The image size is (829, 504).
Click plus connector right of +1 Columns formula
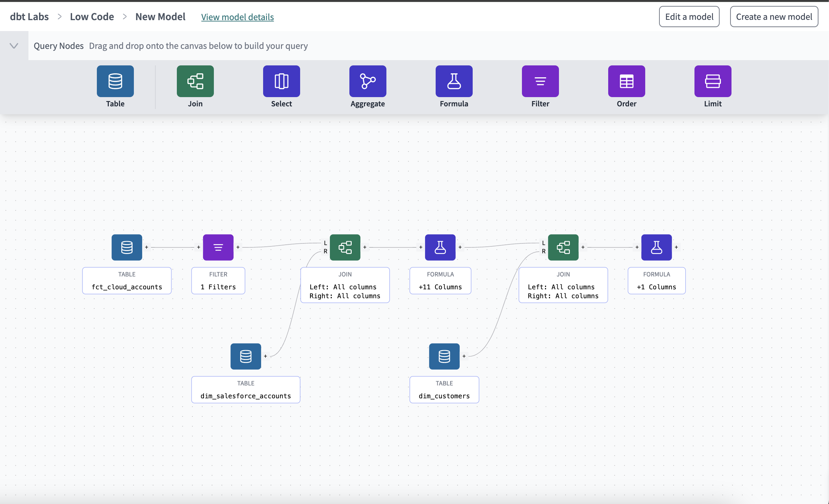(676, 247)
